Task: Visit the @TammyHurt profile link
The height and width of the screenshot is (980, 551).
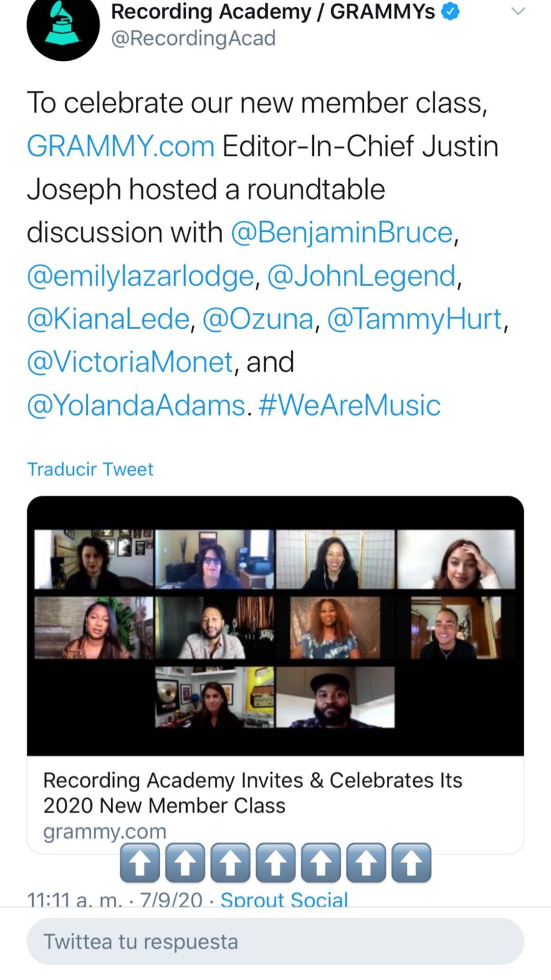Action: (415, 320)
